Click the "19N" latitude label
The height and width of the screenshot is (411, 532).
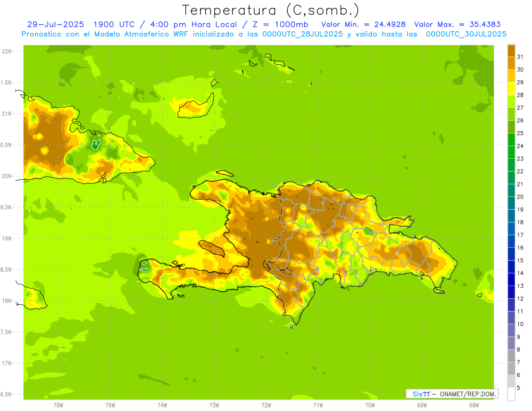pos(7,238)
